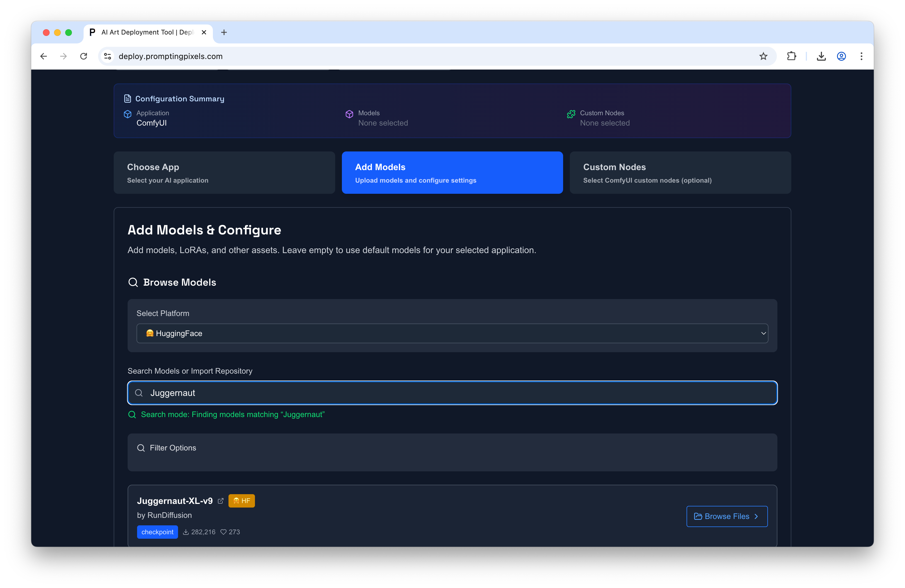Screen dimensions: 905x588
Task: Click the HF badge on Juggernaut-XL-v9
Action: (242, 501)
